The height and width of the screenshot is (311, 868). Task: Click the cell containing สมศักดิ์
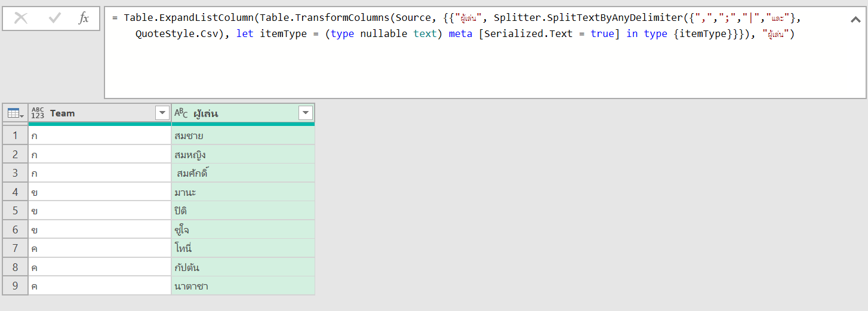(243, 173)
